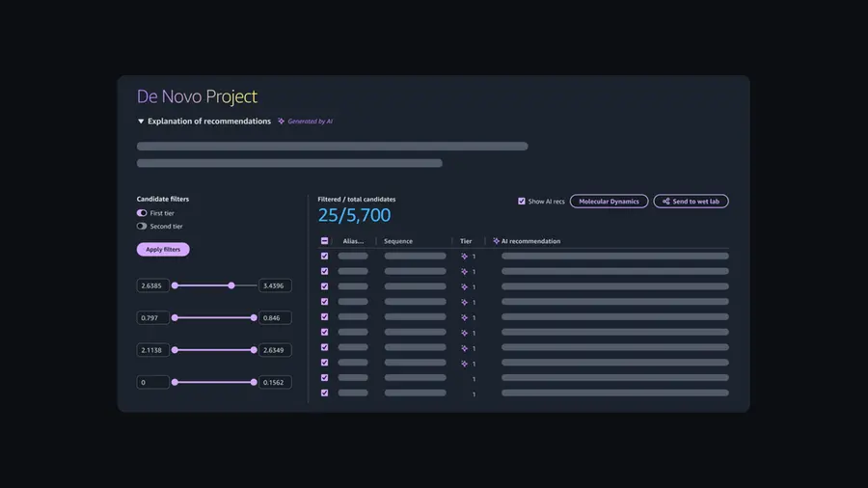868x488 pixels.
Task: Click the Tier sparkle icon in the first row
Action: (x=465, y=257)
